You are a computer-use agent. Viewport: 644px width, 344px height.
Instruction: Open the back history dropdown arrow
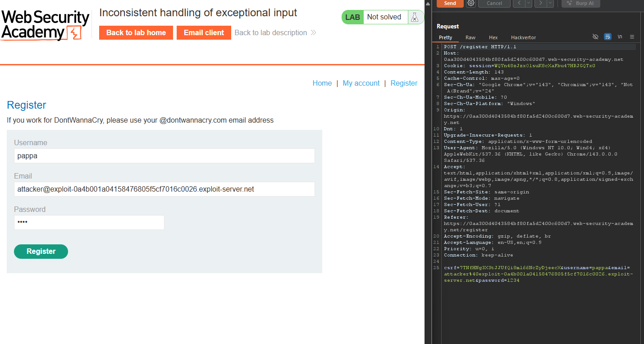point(528,3)
